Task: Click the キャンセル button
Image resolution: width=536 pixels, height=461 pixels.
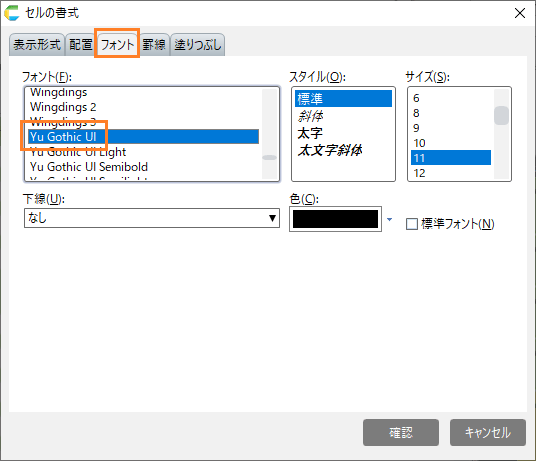Action: 488,433
